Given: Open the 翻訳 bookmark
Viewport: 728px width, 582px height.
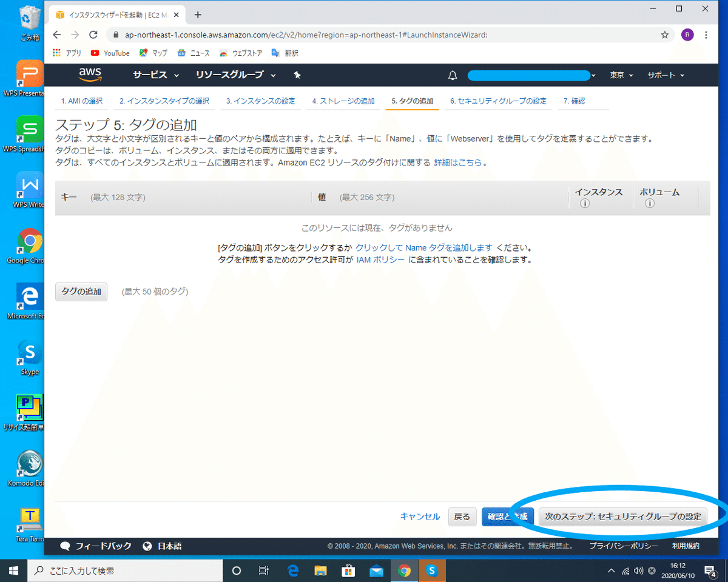Looking at the screenshot, I should 285,53.
